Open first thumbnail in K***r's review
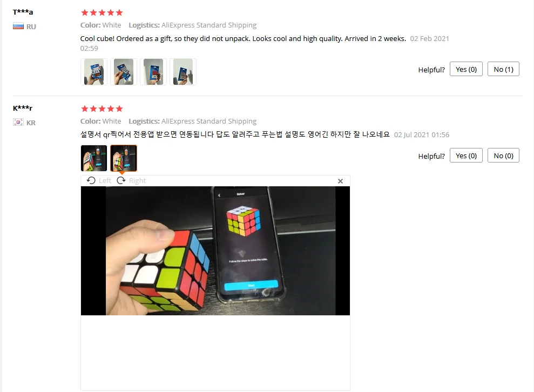The height and width of the screenshot is (392, 534). 93,158
